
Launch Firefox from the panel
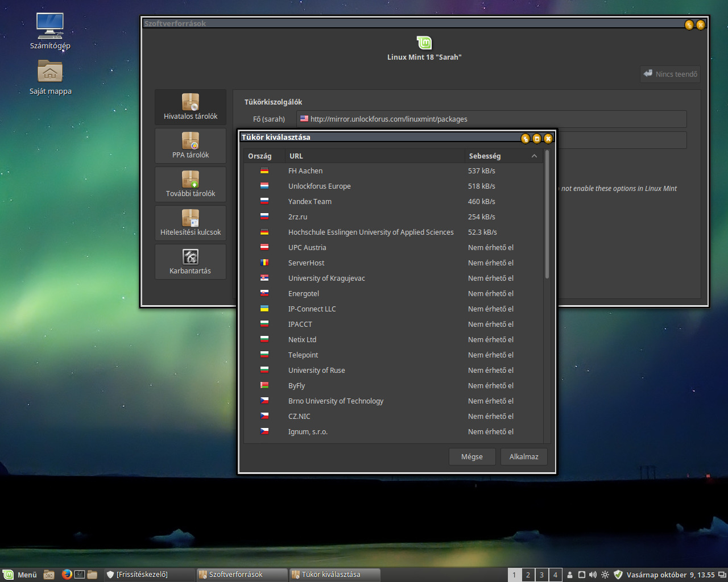67,575
